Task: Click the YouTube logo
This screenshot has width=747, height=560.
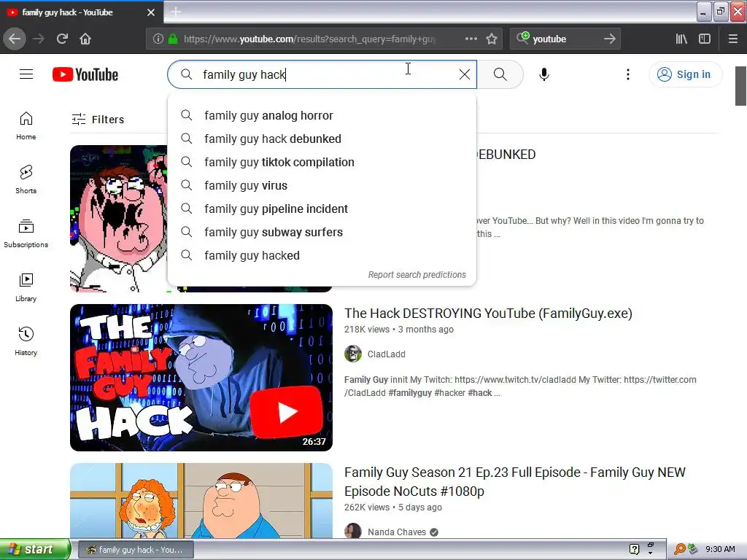Action: (x=85, y=75)
